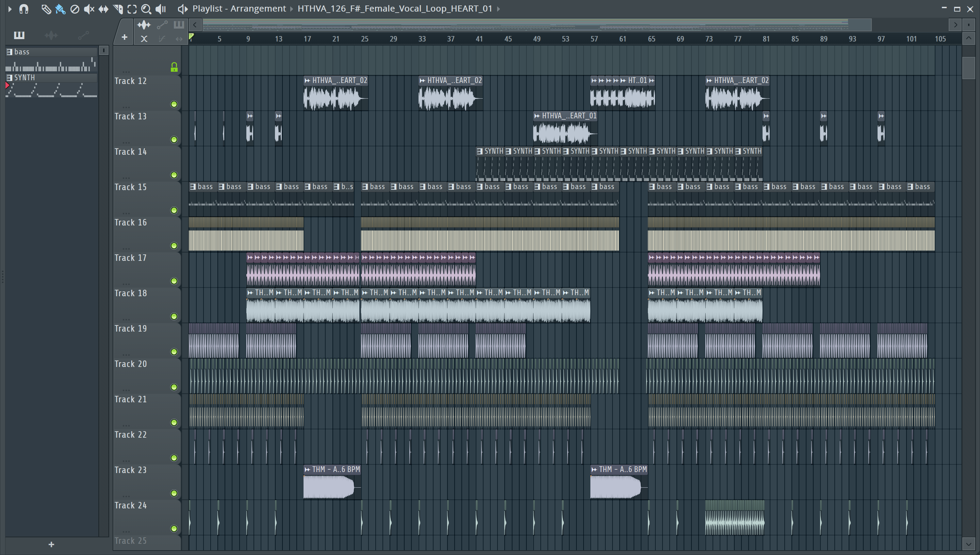Select the Select tool
Viewport: 980px width, 555px height.
click(132, 9)
